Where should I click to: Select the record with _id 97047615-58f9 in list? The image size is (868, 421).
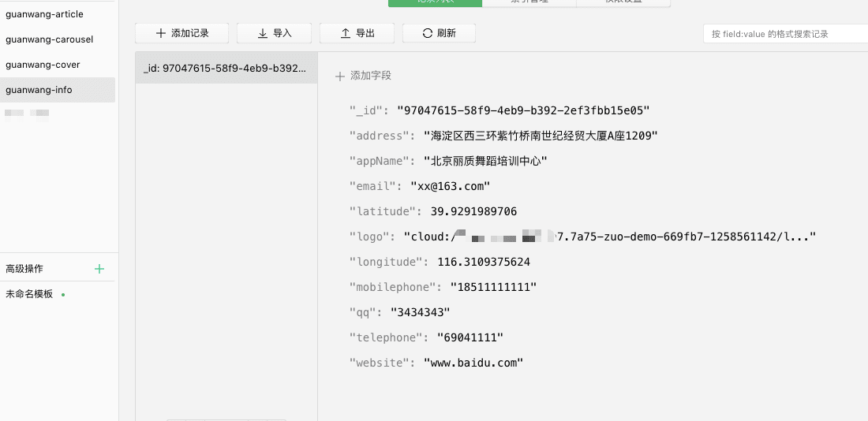[226, 69]
